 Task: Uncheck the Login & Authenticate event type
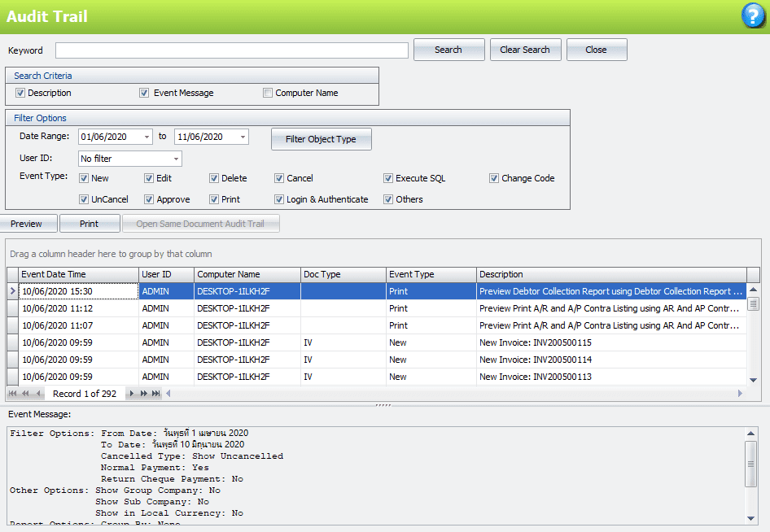[x=278, y=199]
